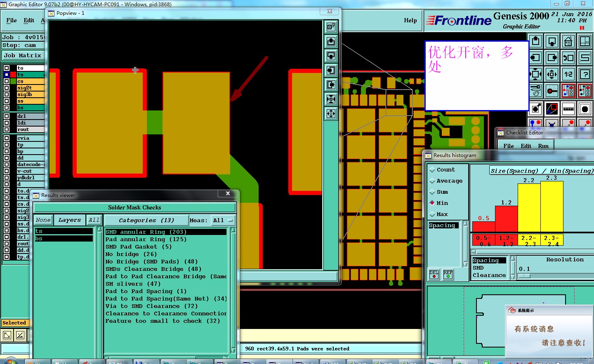
Task: Click pan down icon in Popview toolbar
Action: 331,56
